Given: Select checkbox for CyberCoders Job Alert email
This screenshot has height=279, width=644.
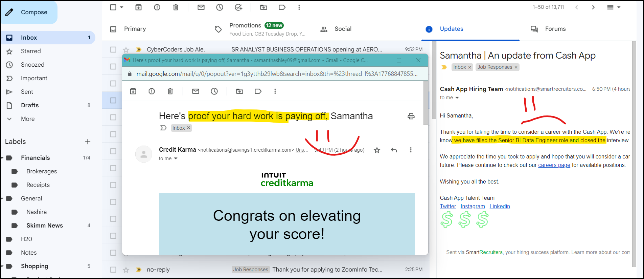Looking at the screenshot, I should [x=113, y=49].
